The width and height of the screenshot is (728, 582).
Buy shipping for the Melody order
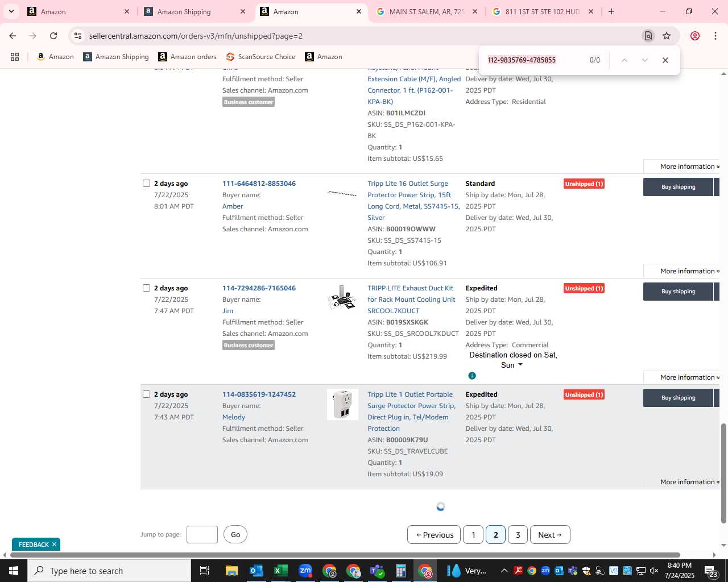[678, 398]
